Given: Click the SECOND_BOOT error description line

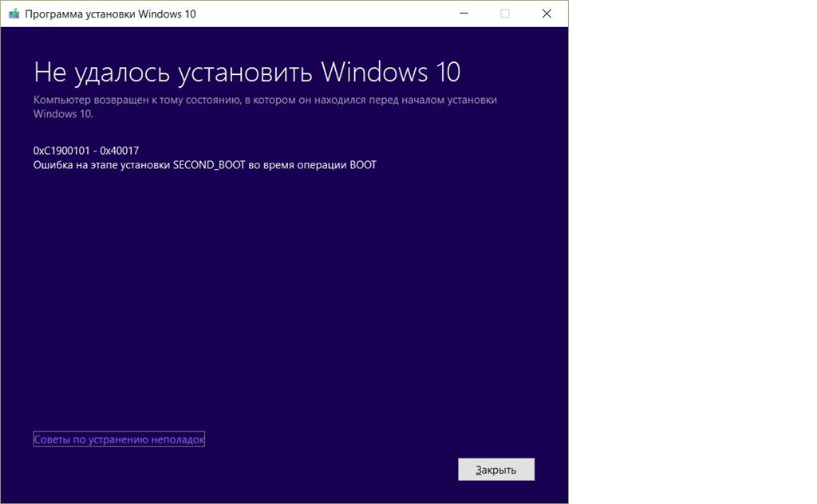Looking at the screenshot, I should pos(205,165).
